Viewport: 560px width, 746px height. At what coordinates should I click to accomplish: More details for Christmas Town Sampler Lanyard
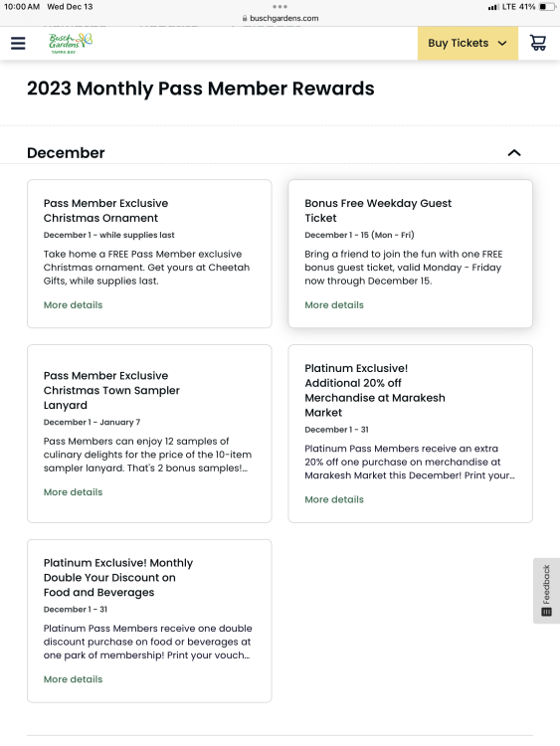pyautogui.click(x=74, y=492)
